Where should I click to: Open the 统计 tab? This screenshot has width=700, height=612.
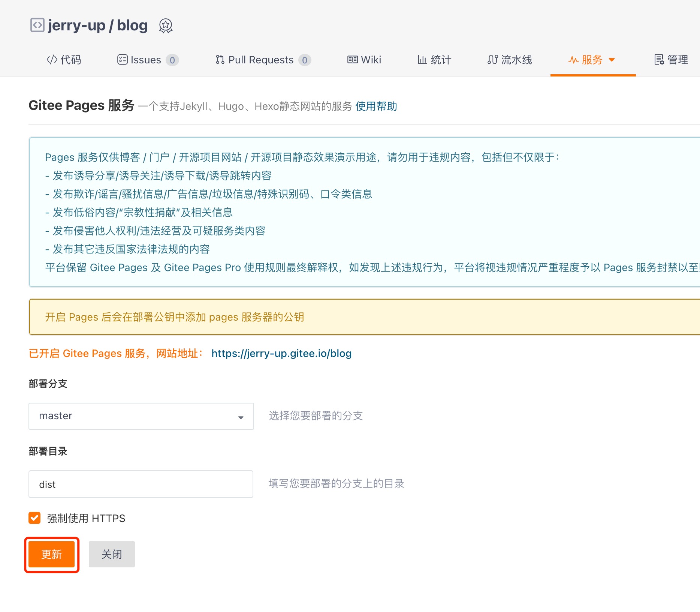(435, 60)
